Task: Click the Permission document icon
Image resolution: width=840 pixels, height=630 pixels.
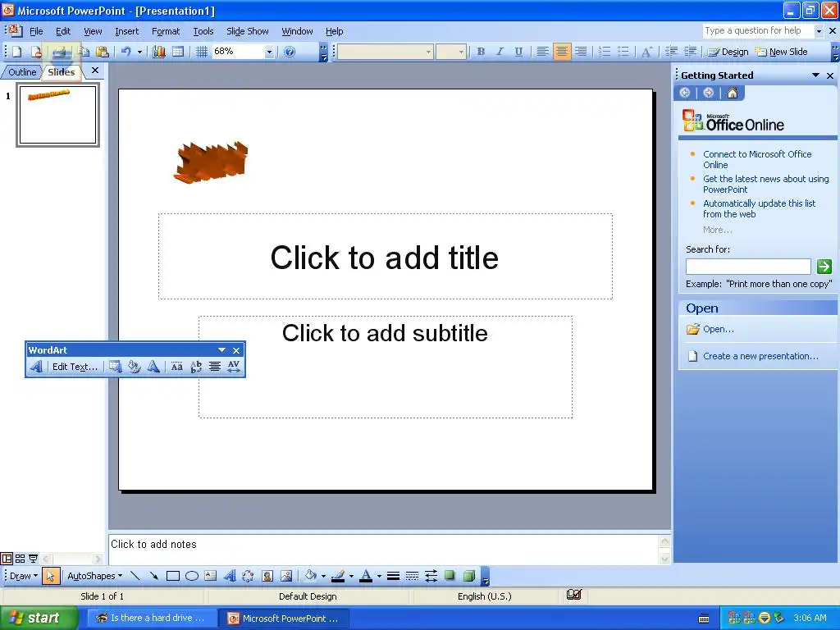Action: coord(36,52)
